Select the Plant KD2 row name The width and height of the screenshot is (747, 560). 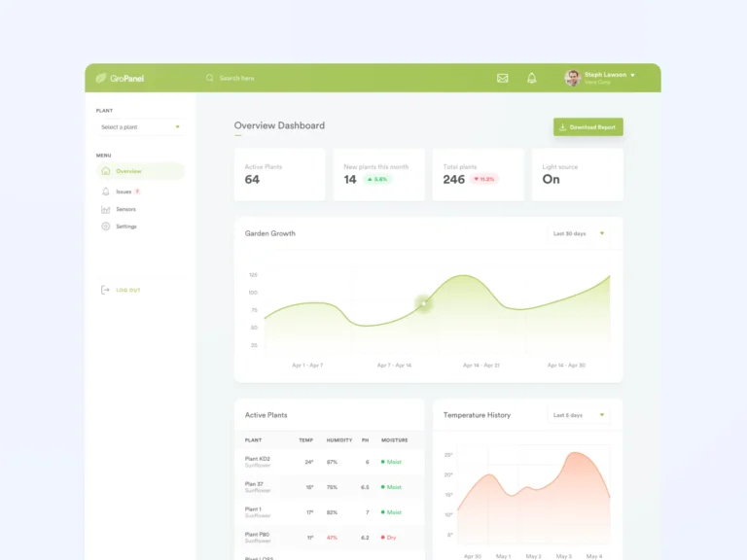coord(257,459)
